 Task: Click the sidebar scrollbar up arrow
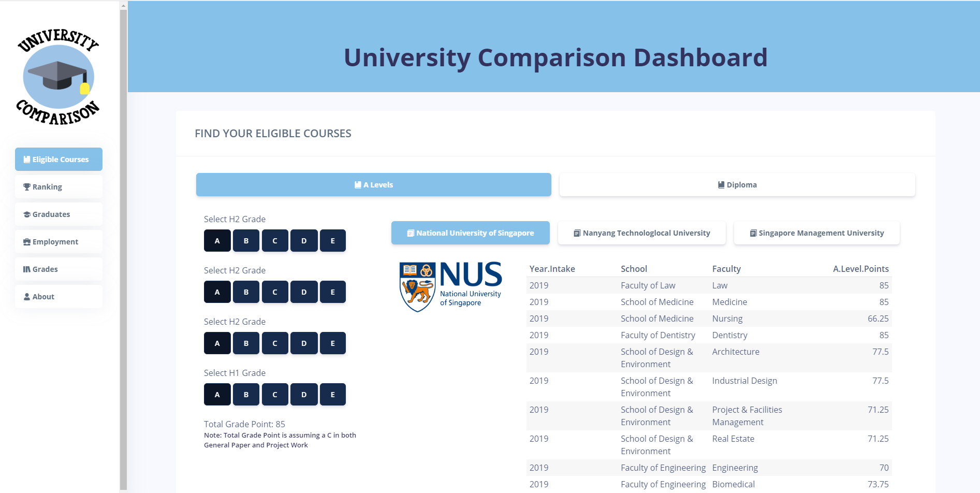(123, 6)
